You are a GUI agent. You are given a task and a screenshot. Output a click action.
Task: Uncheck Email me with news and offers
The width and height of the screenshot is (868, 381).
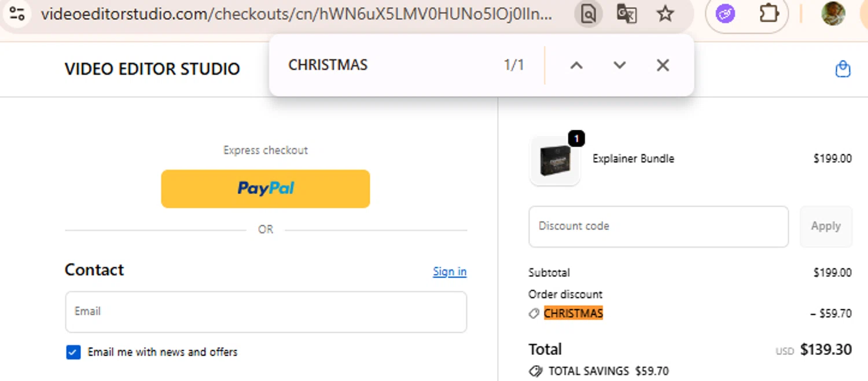tap(73, 352)
